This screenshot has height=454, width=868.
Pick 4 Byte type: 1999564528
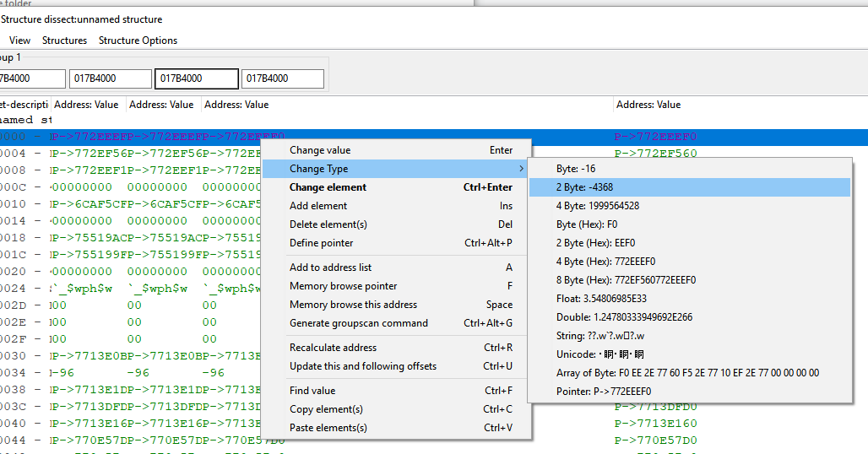(x=597, y=206)
